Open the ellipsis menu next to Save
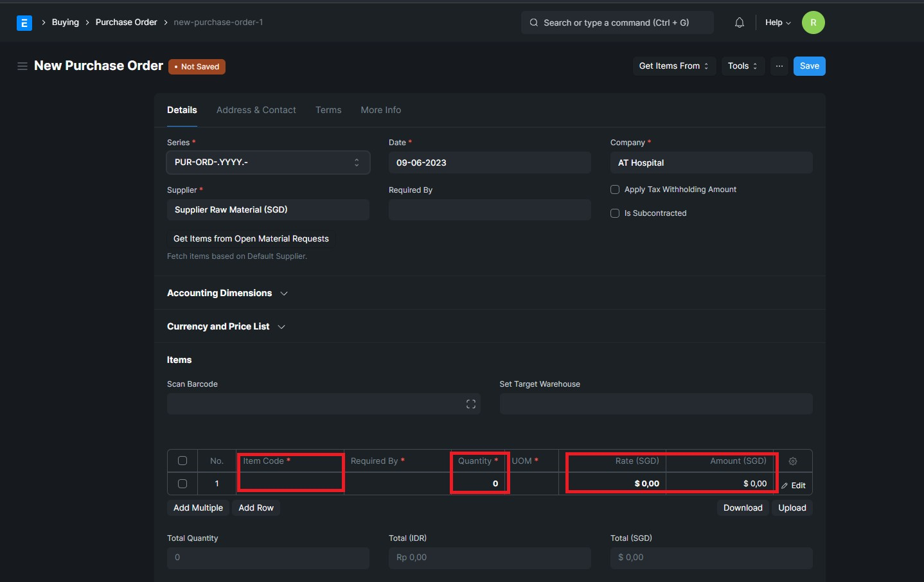Viewport: 924px width, 582px height. (779, 66)
